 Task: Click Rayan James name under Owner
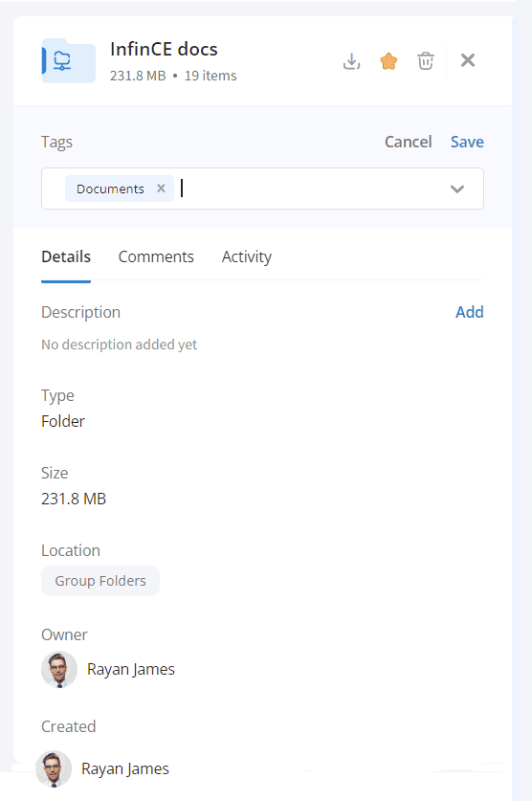click(x=131, y=669)
